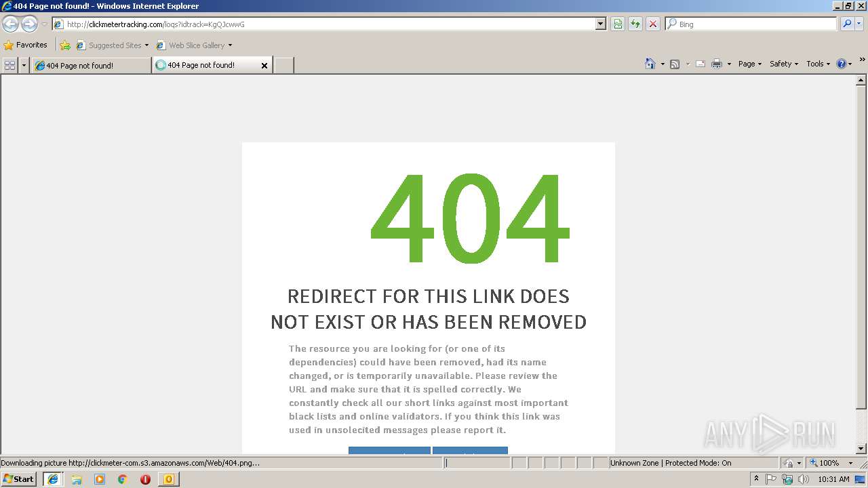Open the media player taskbar icon
The width and height of the screenshot is (868, 488).
coord(100,479)
